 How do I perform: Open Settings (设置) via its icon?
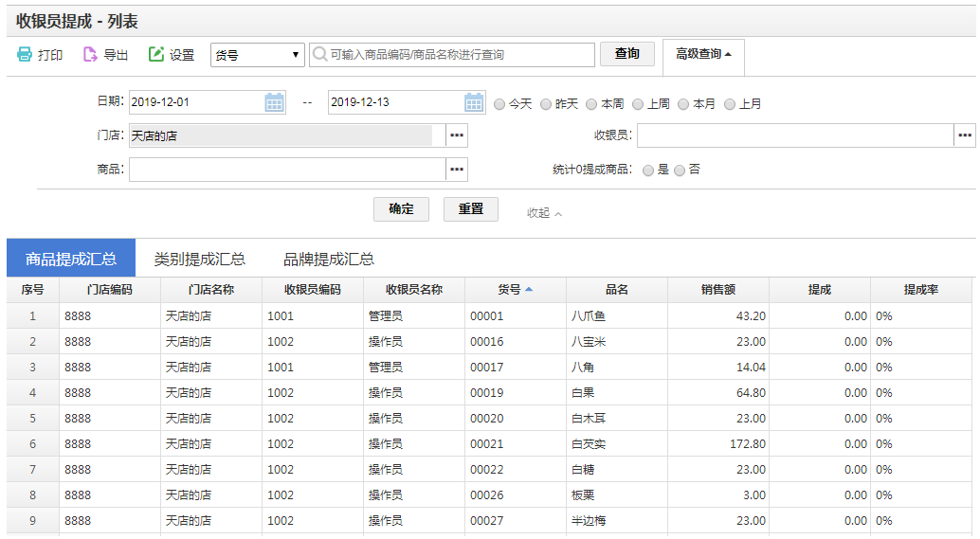point(156,55)
